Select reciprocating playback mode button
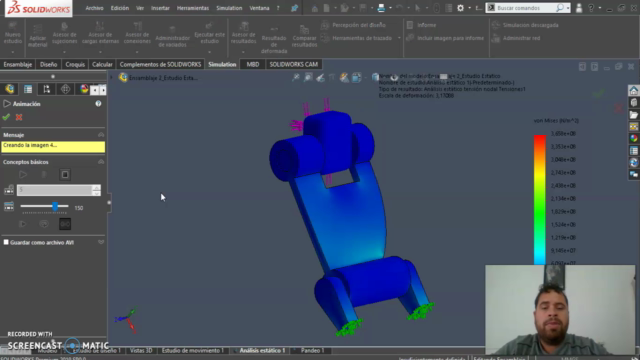 tap(65, 224)
